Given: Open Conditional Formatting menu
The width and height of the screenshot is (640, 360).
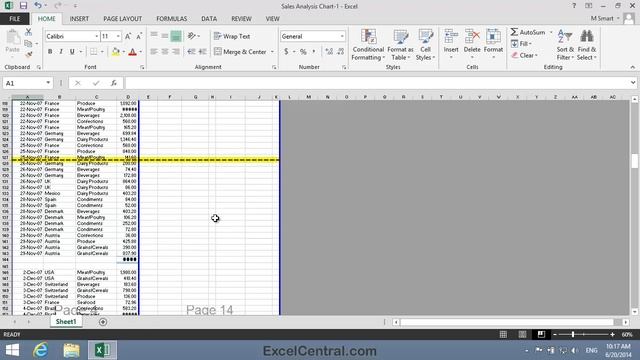Looking at the screenshot, I should click(368, 45).
